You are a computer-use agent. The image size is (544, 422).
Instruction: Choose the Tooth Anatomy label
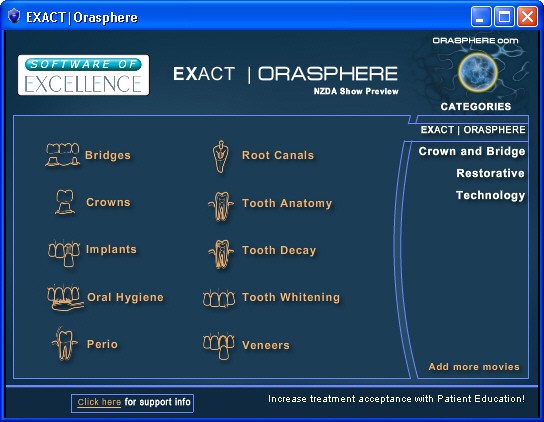pos(287,203)
